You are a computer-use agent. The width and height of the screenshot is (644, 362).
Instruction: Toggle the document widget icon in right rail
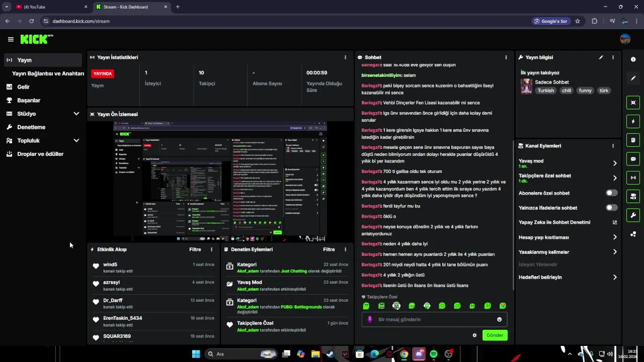coord(633,140)
